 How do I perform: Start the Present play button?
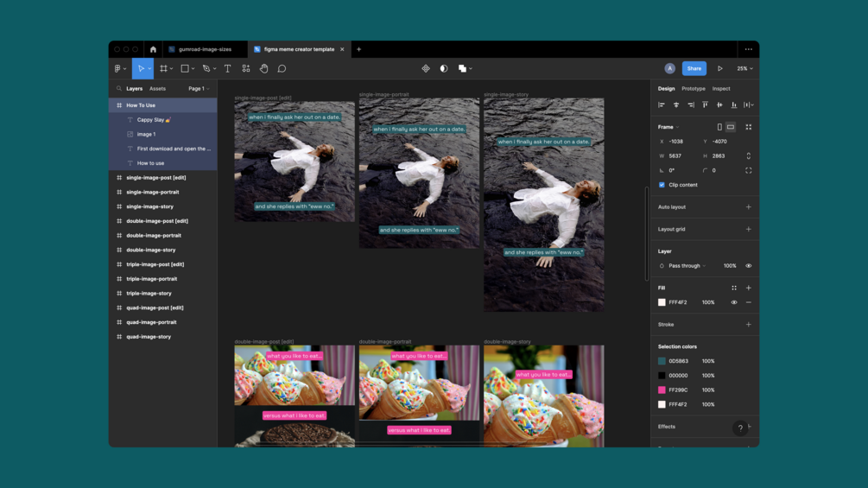click(x=720, y=68)
